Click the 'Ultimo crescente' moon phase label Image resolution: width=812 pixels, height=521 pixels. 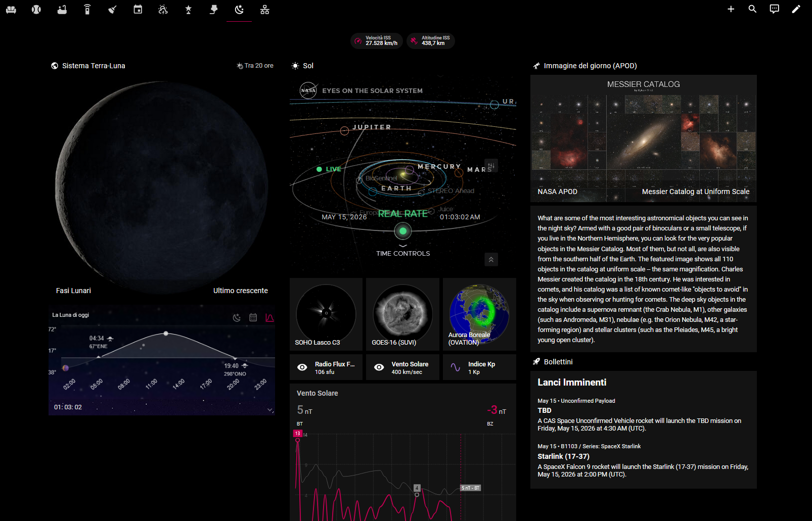coord(241,291)
